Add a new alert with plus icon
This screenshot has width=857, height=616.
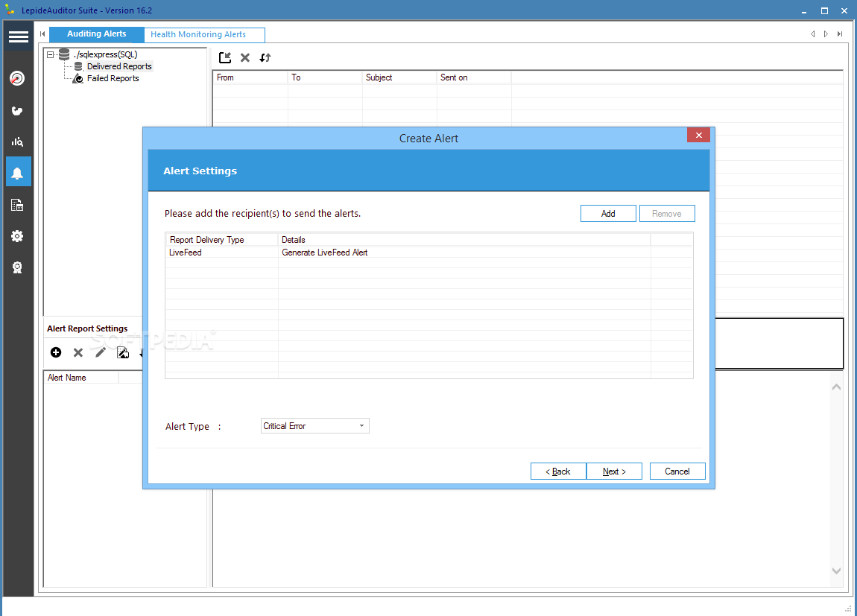pyautogui.click(x=56, y=352)
